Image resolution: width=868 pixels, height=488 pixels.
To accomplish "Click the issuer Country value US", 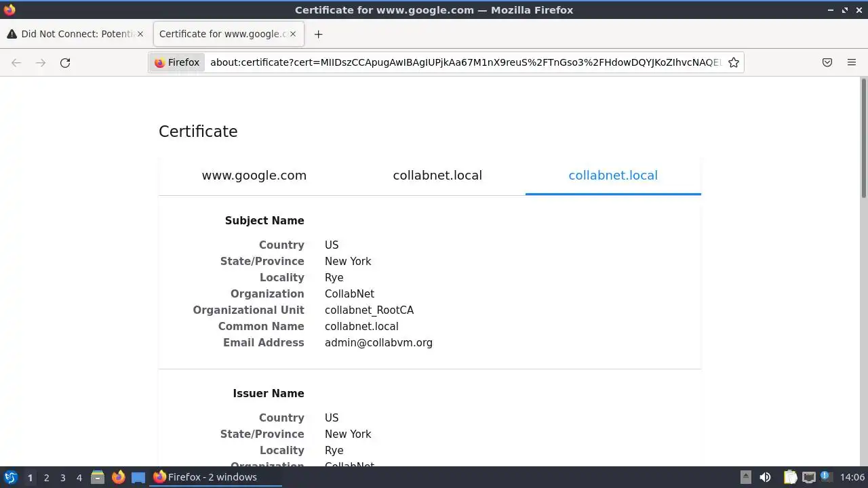I will (332, 418).
